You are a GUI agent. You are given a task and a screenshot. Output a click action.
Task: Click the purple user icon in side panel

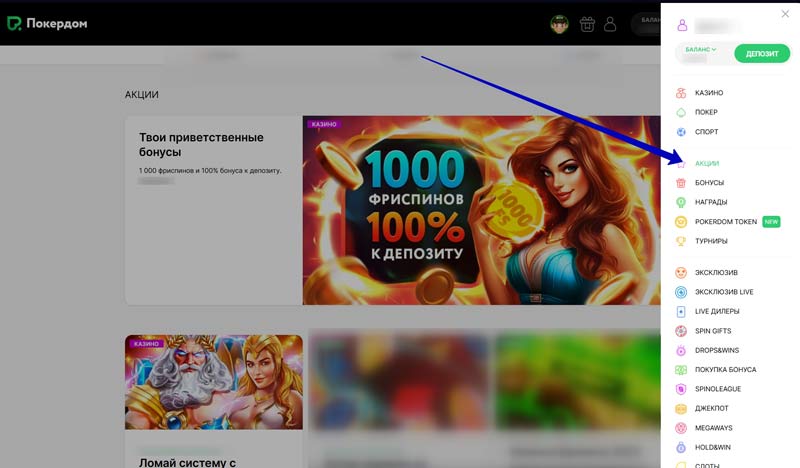coord(683,26)
